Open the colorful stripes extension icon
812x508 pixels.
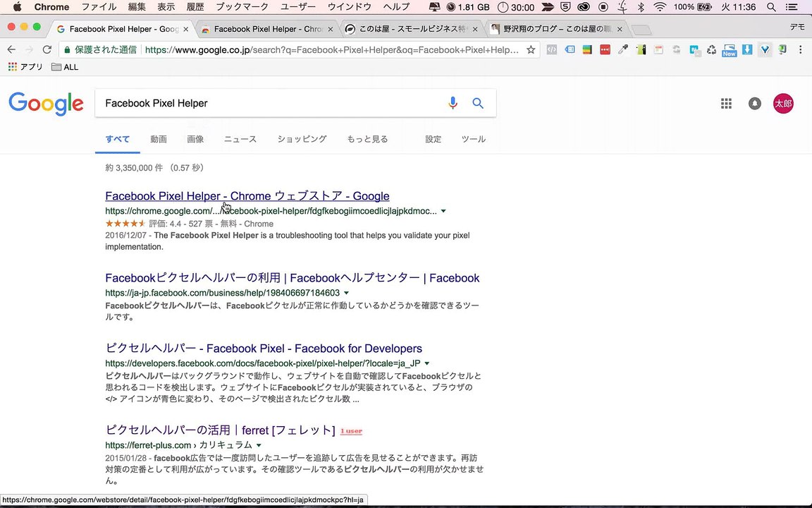point(587,50)
